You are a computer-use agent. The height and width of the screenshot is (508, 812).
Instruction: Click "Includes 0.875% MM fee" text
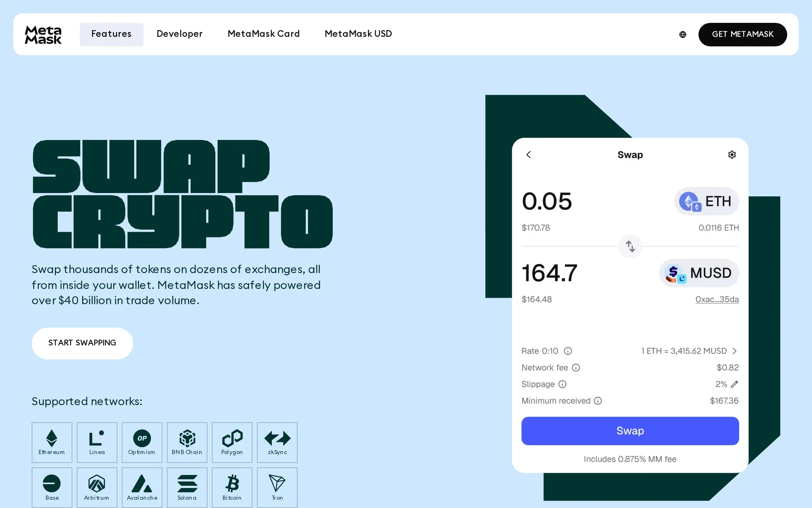630,459
